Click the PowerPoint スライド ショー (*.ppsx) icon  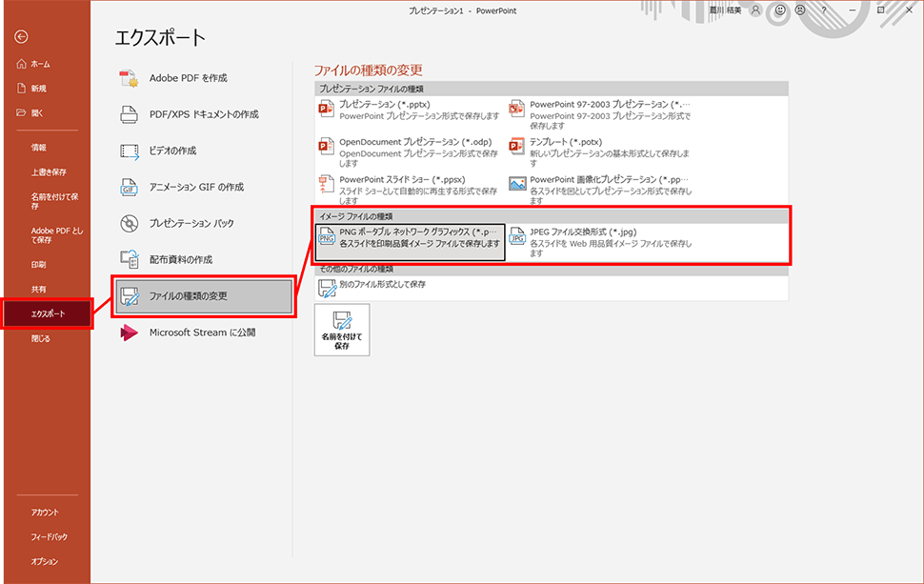click(x=327, y=184)
